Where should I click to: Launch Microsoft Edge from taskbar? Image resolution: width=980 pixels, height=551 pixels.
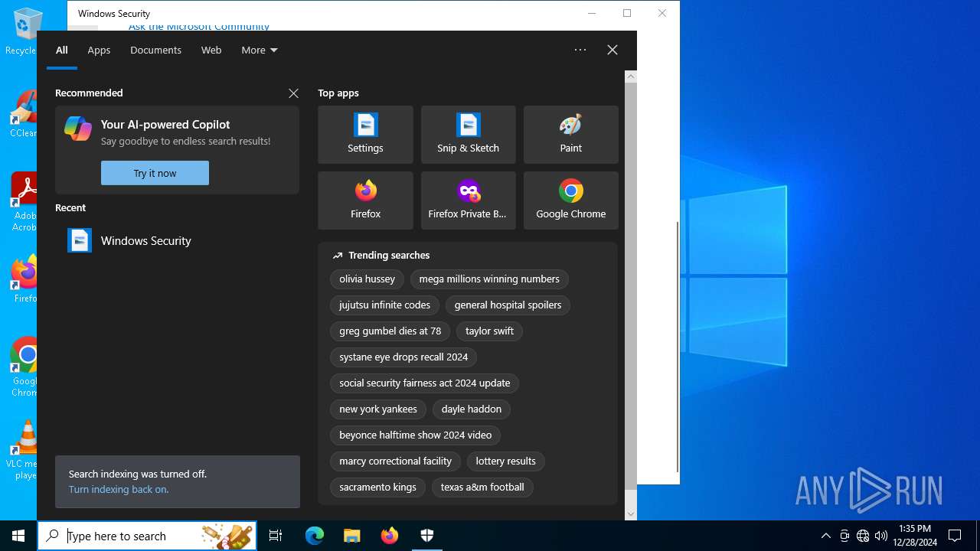[x=315, y=536]
